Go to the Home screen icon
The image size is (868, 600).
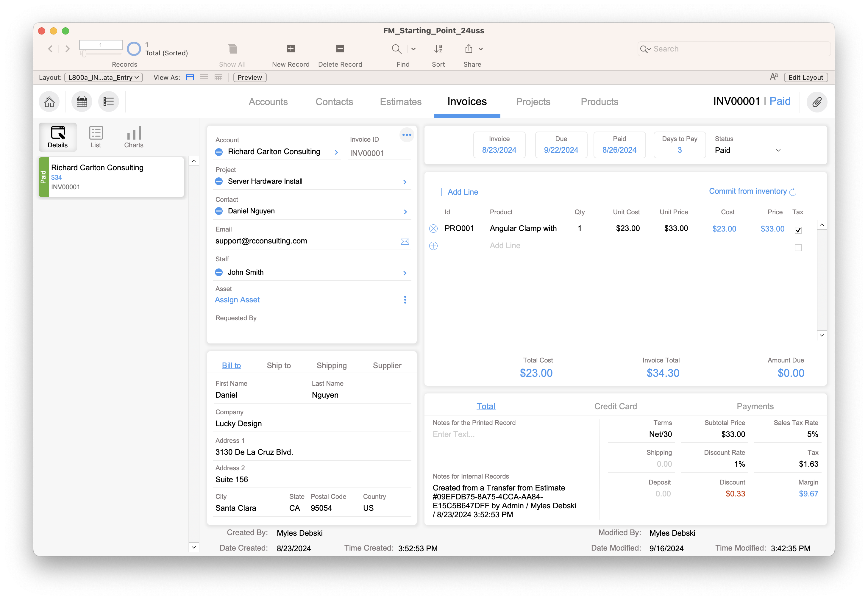coord(49,101)
